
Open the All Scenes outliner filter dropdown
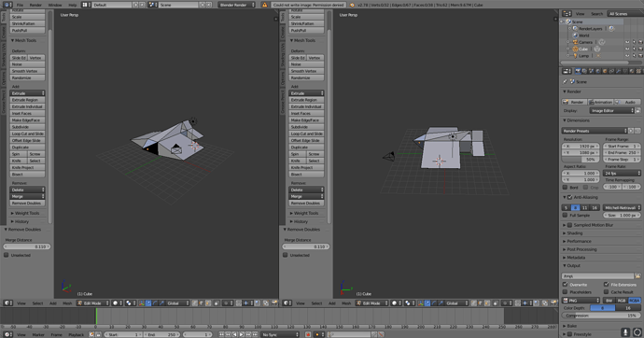(625, 14)
